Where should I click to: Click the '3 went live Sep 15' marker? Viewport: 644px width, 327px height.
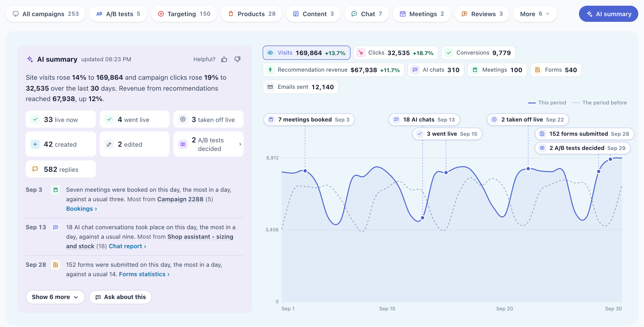click(447, 134)
